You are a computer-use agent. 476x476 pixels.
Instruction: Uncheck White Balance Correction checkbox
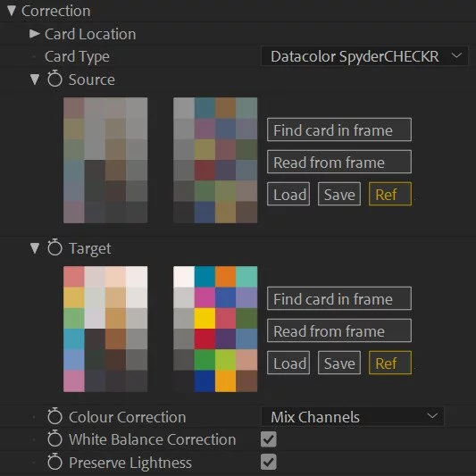(268, 439)
